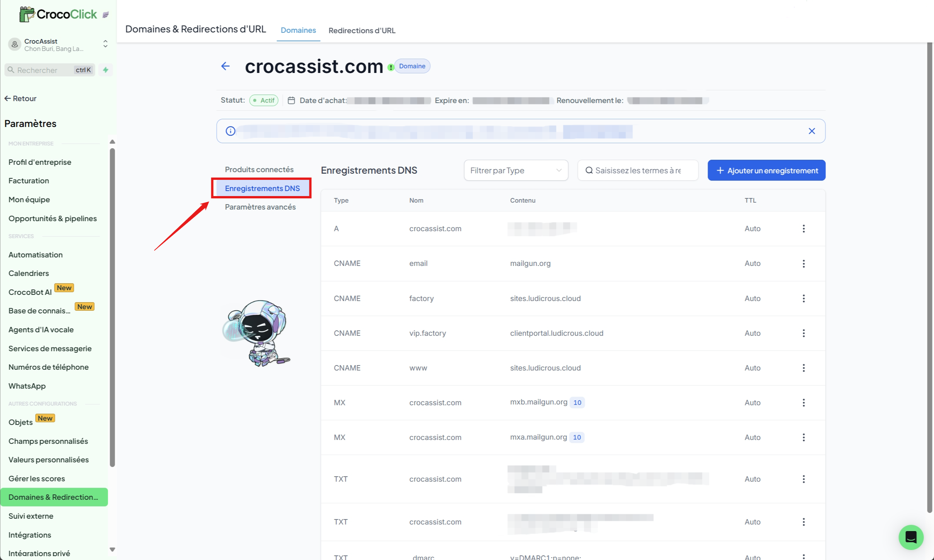Select the Enregistrements DNS section
The width and height of the screenshot is (934, 560).
[x=262, y=188]
